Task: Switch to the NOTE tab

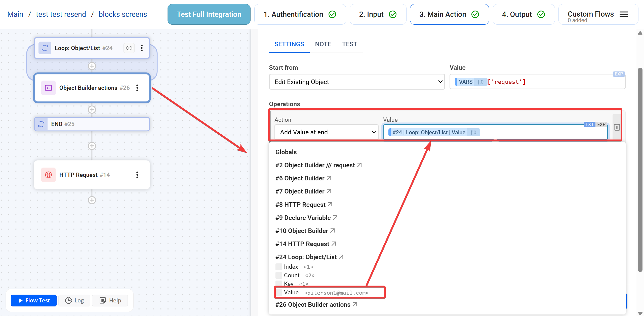Action: click(x=323, y=44)
